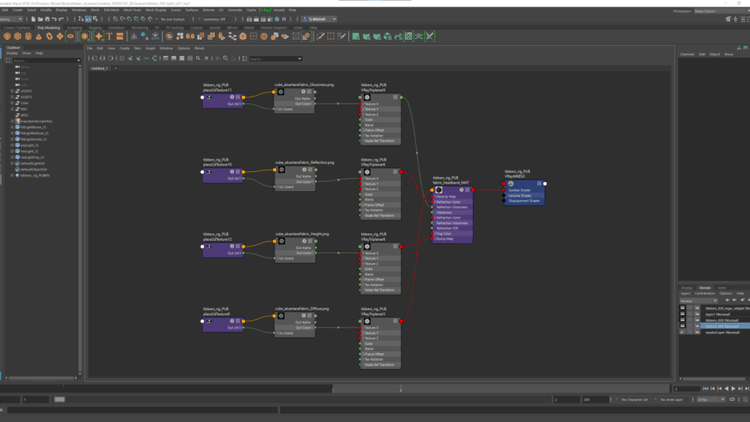Viewport: 750px width, 422px height.
Task: Go to start of playback range
Action: [706, 389]
